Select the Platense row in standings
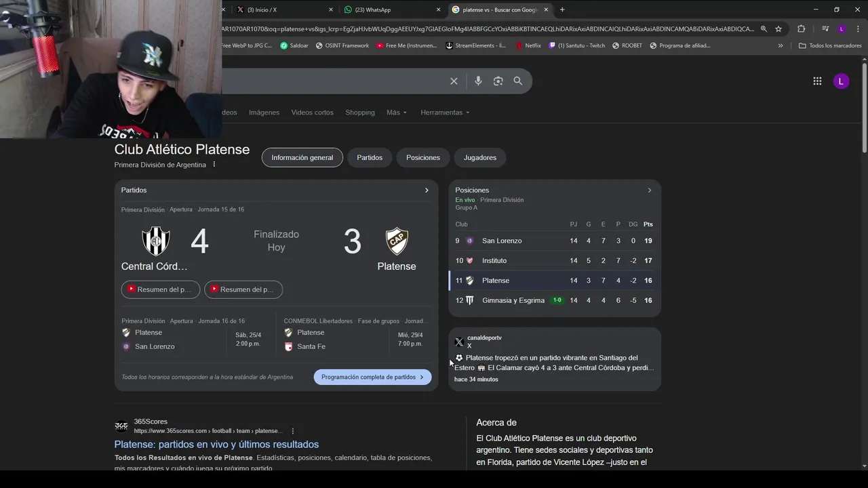This screenshot has height=488, width=868. point(555,281)
